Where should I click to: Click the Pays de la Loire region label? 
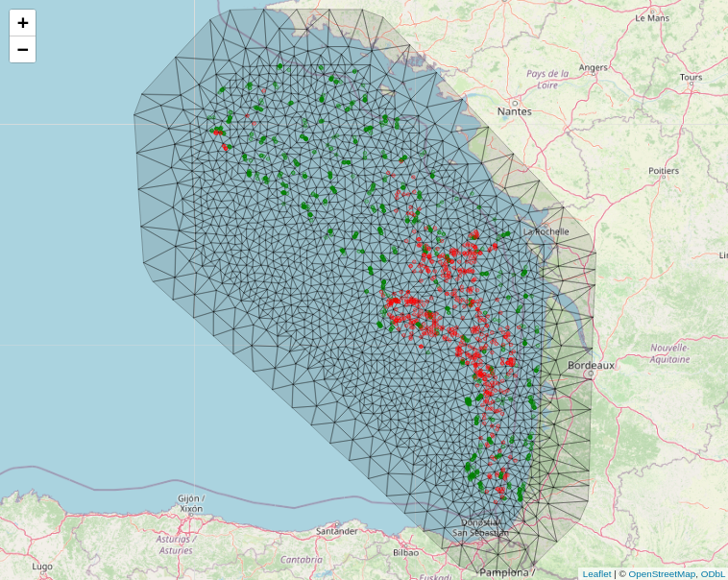[x=547, y=79]
